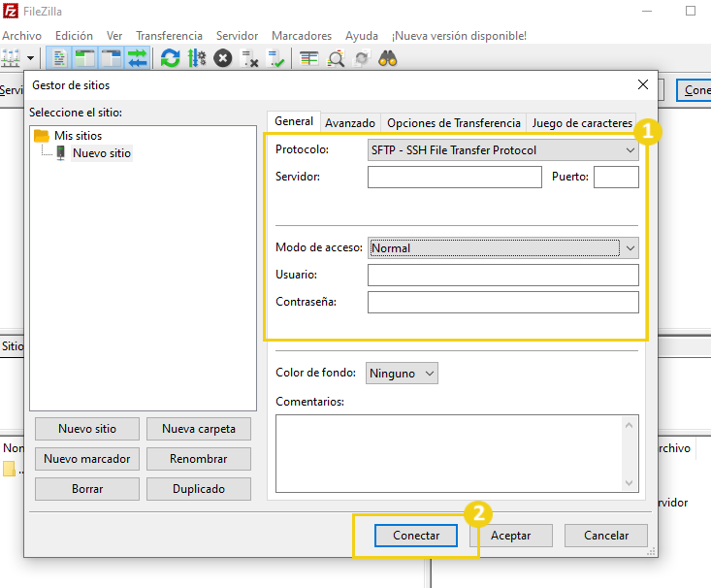Click the cancel current operation icon

click(223, 58)
